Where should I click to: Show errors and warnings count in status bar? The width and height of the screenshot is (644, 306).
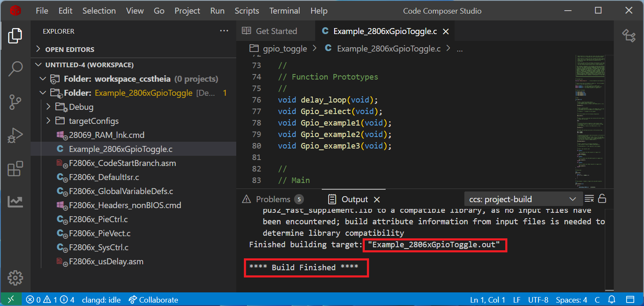[x=50, y=300]
